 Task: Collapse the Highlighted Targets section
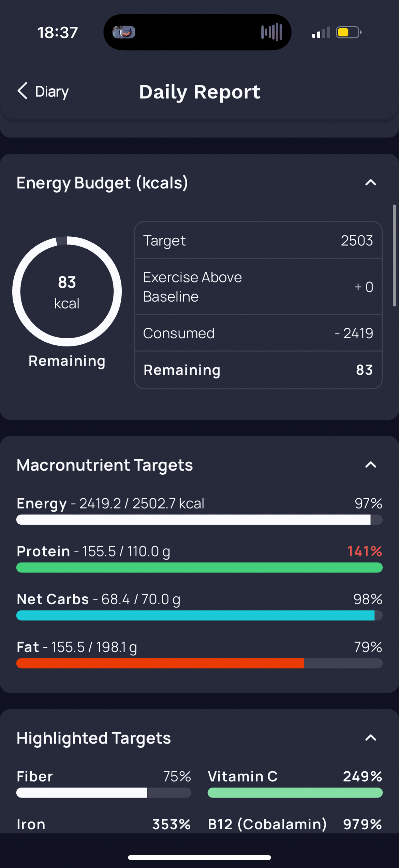pyautogui.click(x=371, y=738)
